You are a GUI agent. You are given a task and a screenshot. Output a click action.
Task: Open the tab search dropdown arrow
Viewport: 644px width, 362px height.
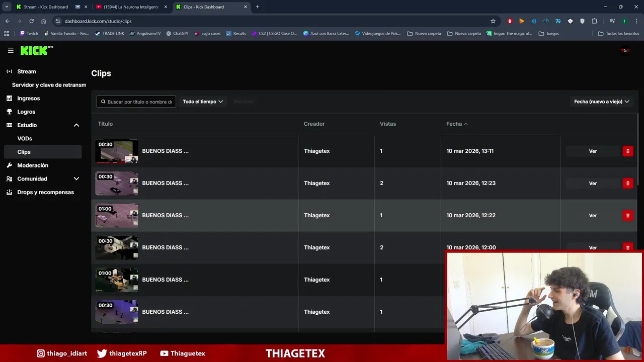point(7,7)
